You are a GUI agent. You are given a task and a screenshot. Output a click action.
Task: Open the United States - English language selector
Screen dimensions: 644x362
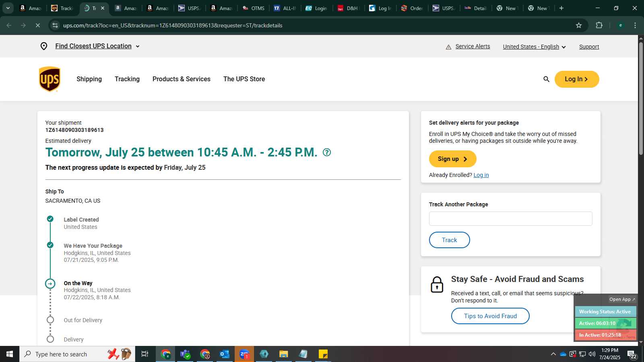pyautogui.click(x=534, y=47)
